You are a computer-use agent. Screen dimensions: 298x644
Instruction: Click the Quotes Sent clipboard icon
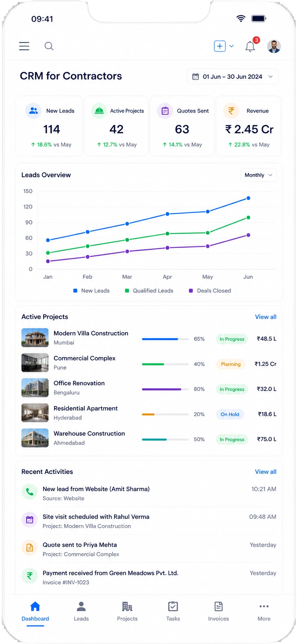[165, 111]
